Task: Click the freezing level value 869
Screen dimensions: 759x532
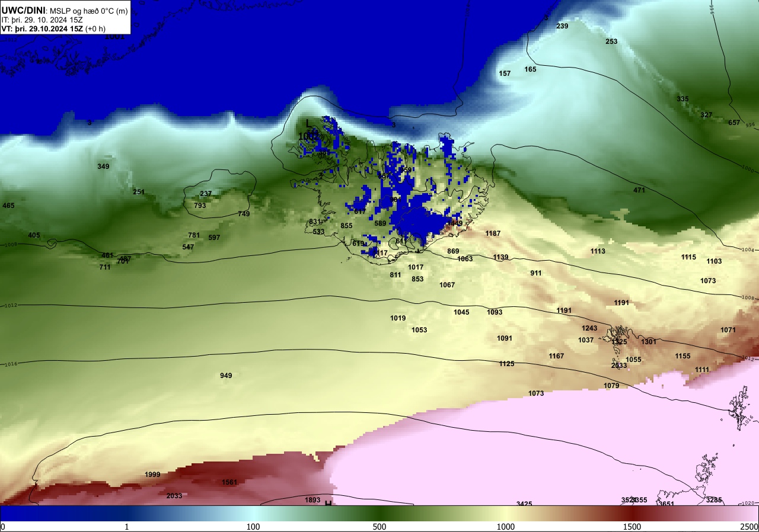Action: click(453, 251)
